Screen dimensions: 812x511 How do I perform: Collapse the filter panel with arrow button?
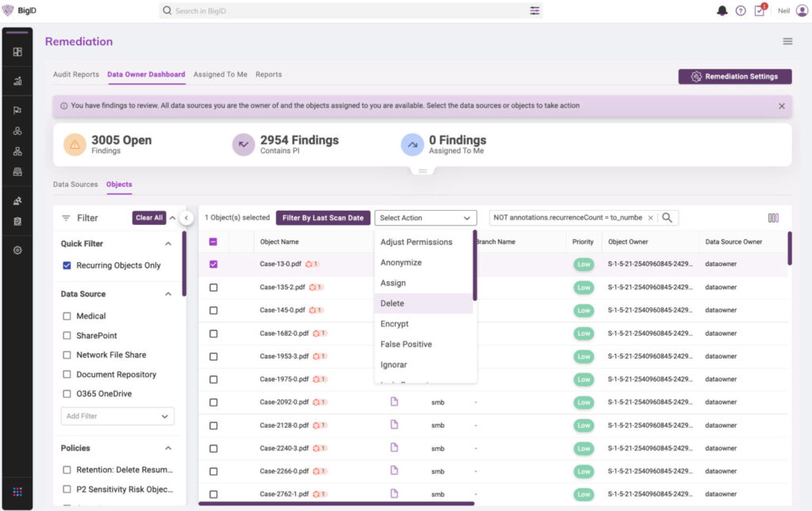tap(186, 218)
